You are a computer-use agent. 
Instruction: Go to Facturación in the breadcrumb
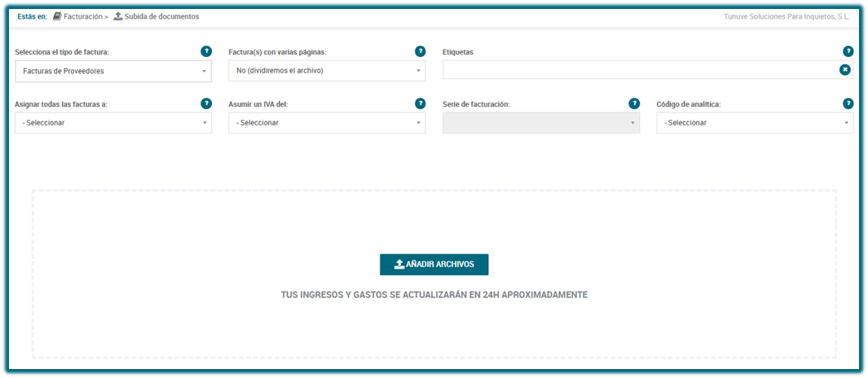coord(83,16)
